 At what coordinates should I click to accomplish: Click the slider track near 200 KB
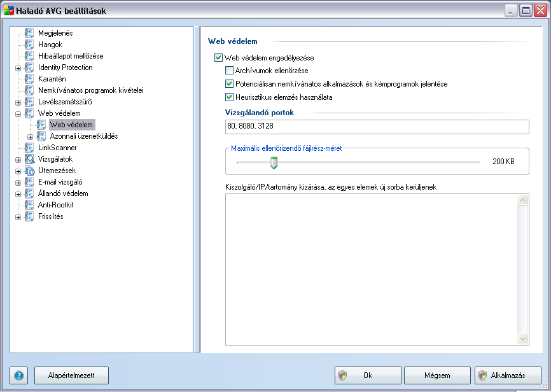click(x=358, y=162)
